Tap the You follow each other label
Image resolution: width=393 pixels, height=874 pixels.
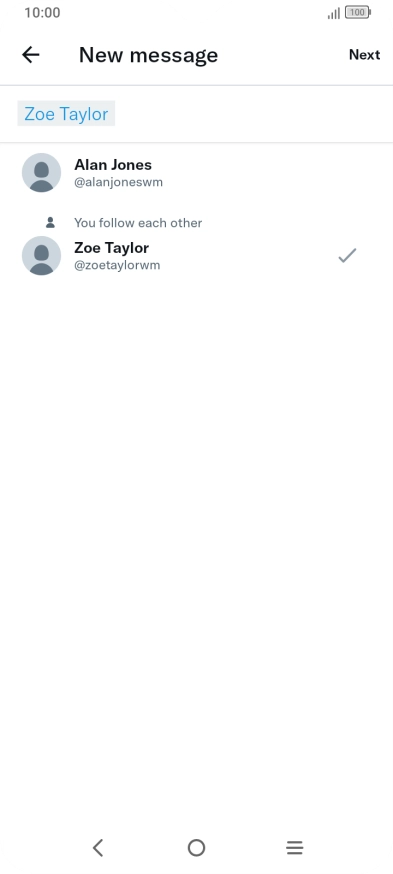138,223
